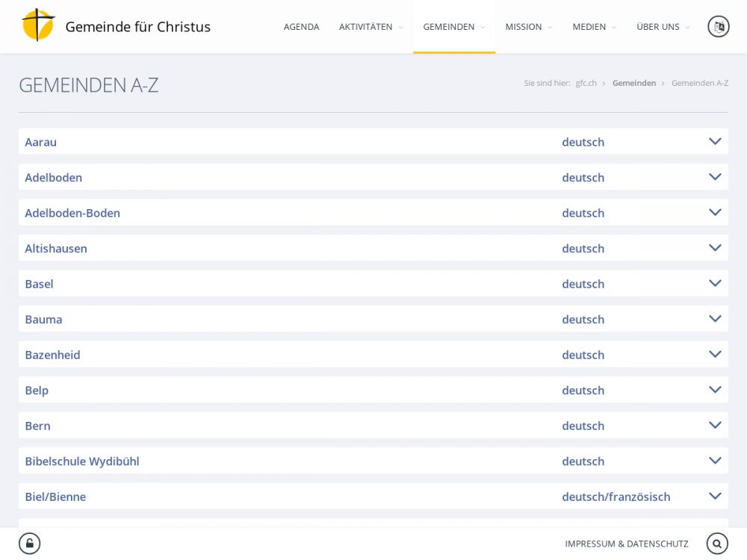Click the gfc.ch breadcrumb link
This screenshot has width=747, height=560.
586,84
